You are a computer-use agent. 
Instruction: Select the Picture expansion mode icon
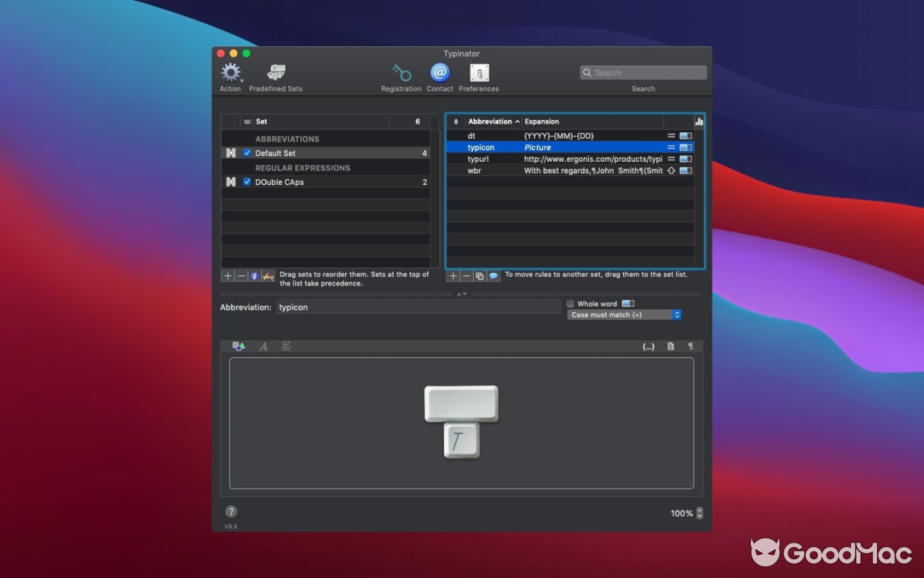[x=238, y=346]
